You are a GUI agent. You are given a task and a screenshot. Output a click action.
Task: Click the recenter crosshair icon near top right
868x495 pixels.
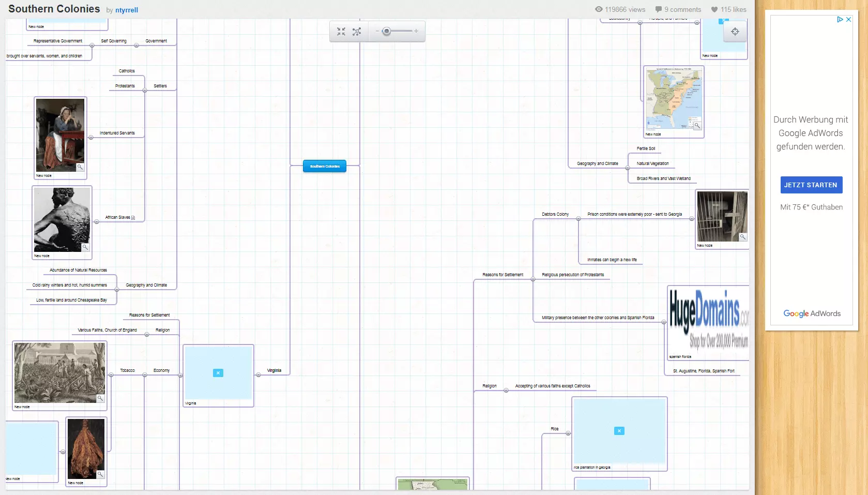(735, 32)
